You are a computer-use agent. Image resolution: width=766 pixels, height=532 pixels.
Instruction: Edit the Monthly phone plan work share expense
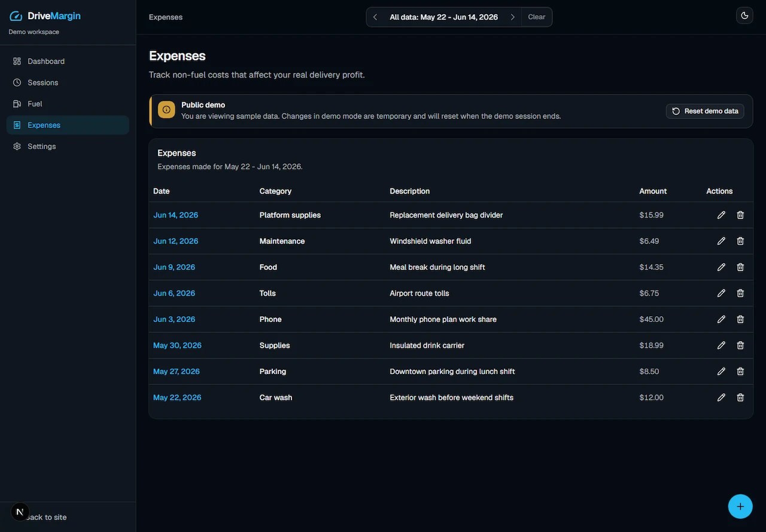[721, 319]
